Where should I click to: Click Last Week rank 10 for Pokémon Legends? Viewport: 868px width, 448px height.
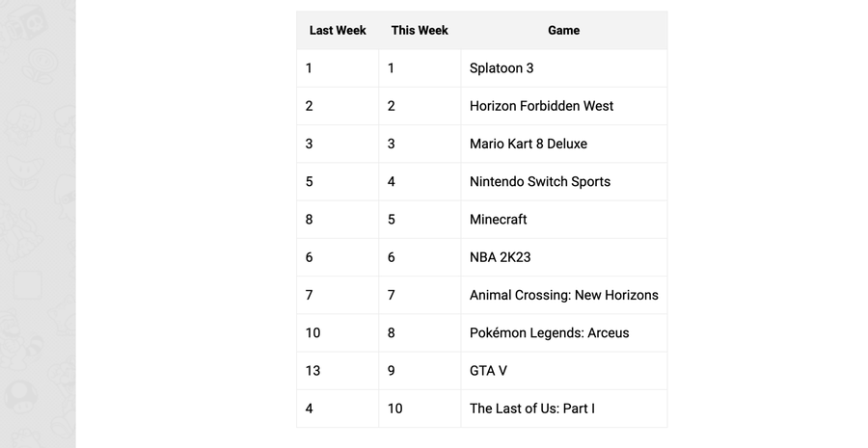click(x=312, y=332)
